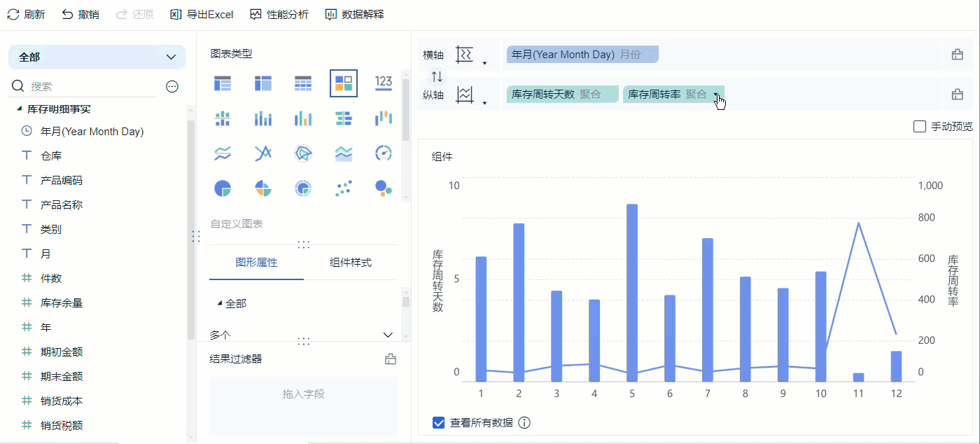Select the gauge chart type
980x444 pixels.
pyautogui.click(x=384, y=153)
